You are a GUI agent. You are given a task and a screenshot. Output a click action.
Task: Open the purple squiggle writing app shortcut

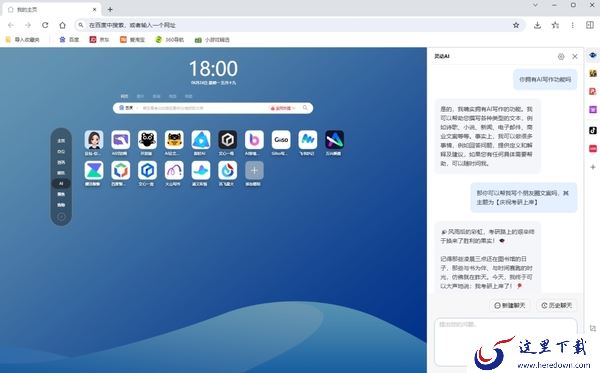(x=174, y=170)
